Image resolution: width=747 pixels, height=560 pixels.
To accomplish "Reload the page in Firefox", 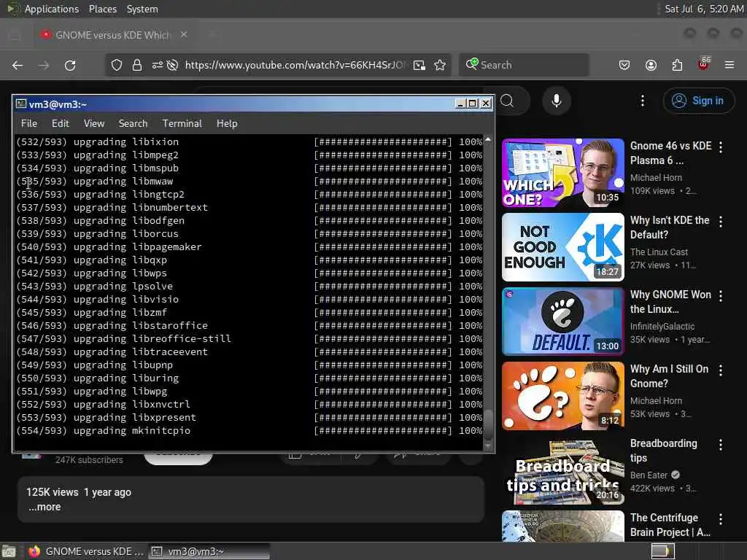I will [x=70, y=65].
